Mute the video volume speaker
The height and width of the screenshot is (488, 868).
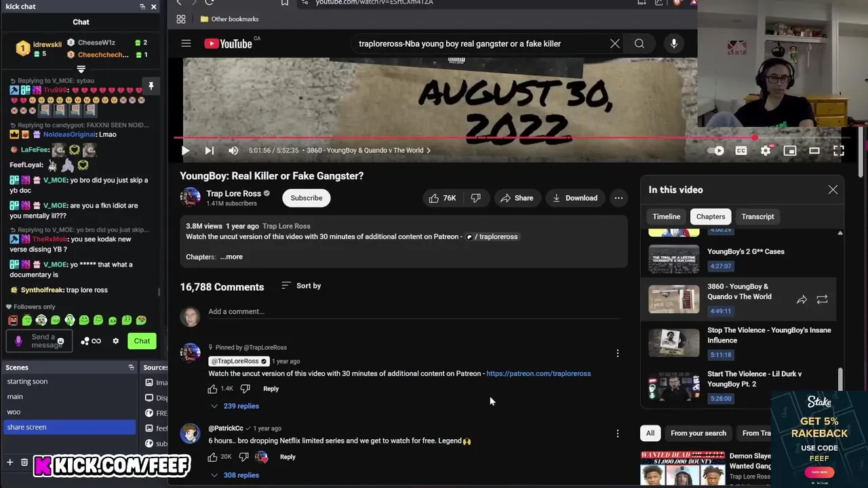(x=233, y=150)
